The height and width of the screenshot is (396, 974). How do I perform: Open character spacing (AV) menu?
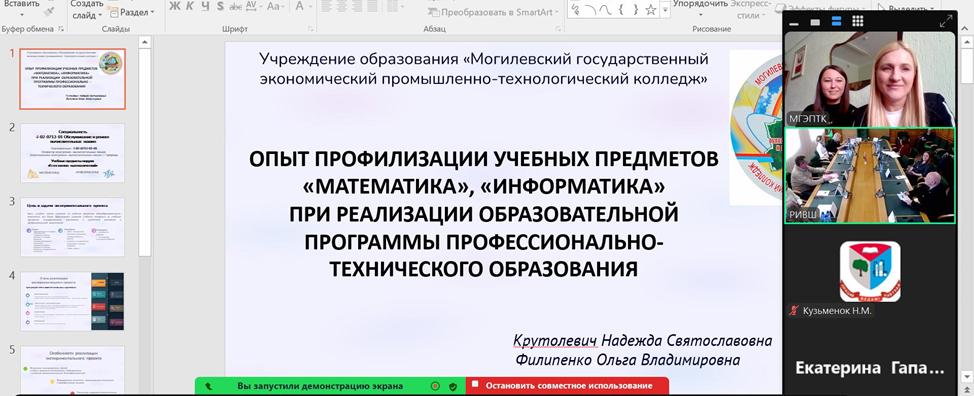(x=253, y=7)
